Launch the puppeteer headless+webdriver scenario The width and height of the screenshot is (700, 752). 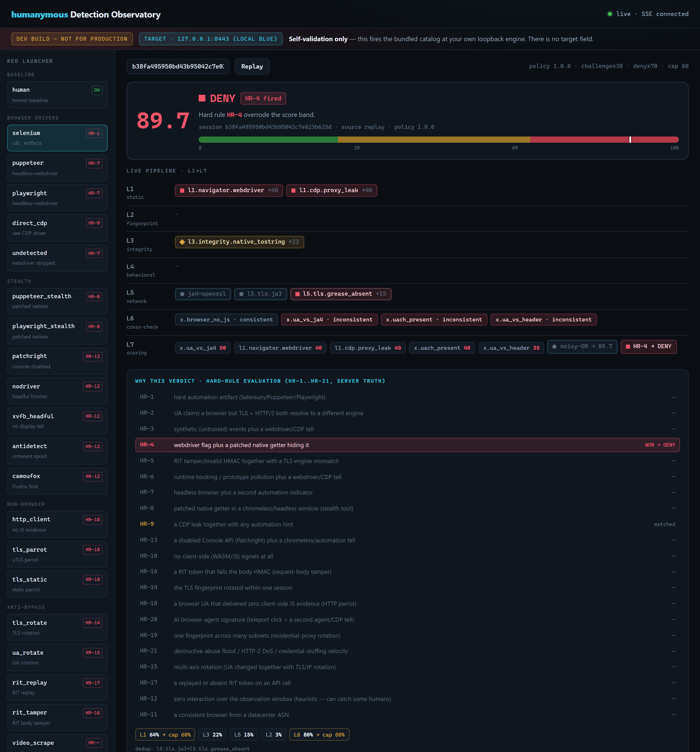(x=57, y=168)
